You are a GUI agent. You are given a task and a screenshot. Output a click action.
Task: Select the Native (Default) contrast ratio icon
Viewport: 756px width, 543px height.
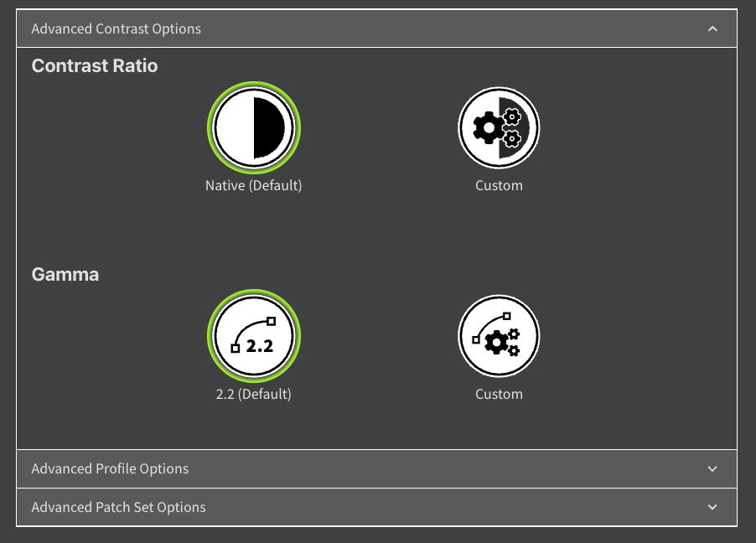tap(254, 128)
